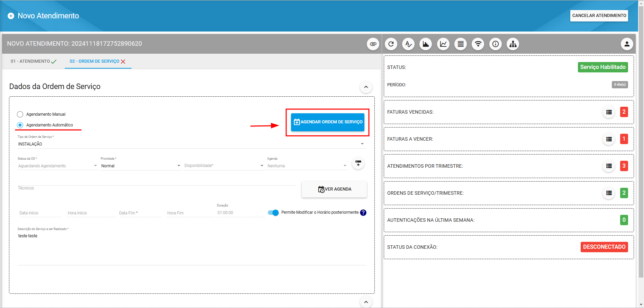Click the Hora Fim field
This screenshot has width=644, height=308.
click(190, 213)
